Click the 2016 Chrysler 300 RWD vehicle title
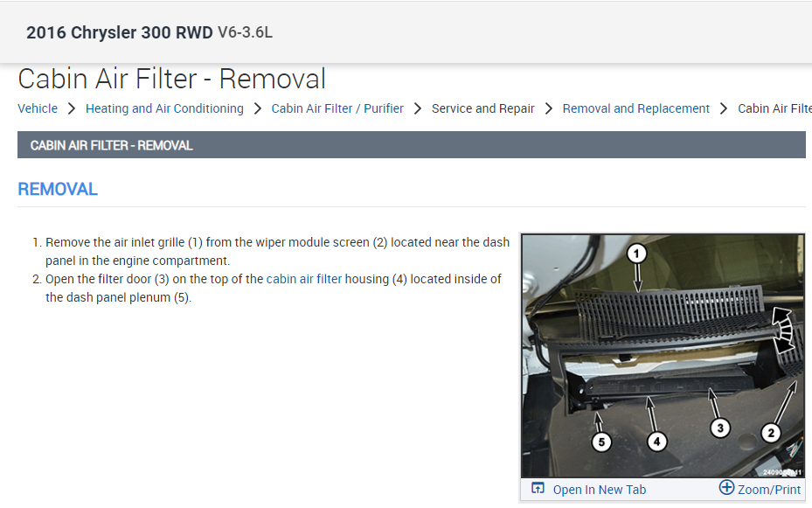Screen dimensions: 812x508 click(120, 32)
